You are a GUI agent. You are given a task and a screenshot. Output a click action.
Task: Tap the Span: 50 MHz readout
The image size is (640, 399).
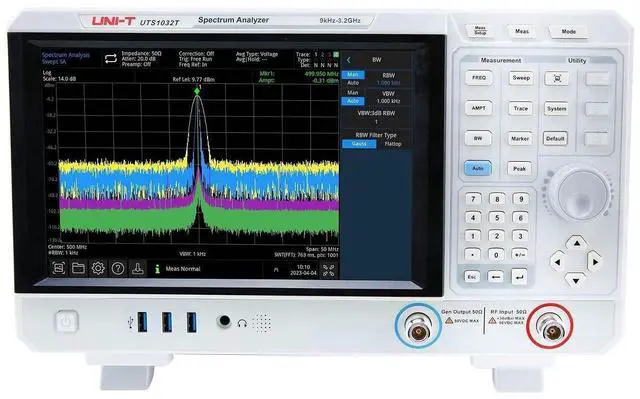322,249
